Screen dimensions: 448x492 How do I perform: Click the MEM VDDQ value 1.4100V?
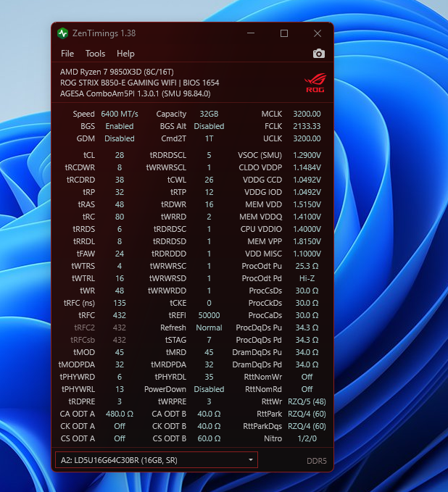[307, 217]
